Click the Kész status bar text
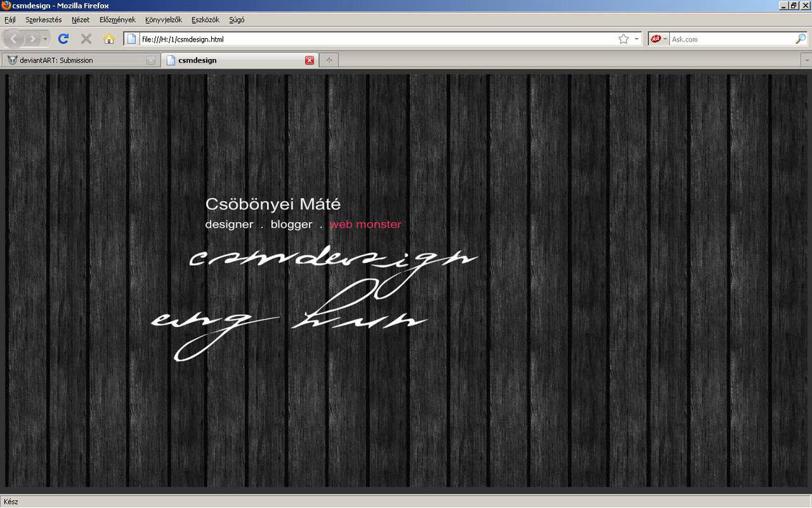Viewport: 812px width, 508px height. click(11, 502)
